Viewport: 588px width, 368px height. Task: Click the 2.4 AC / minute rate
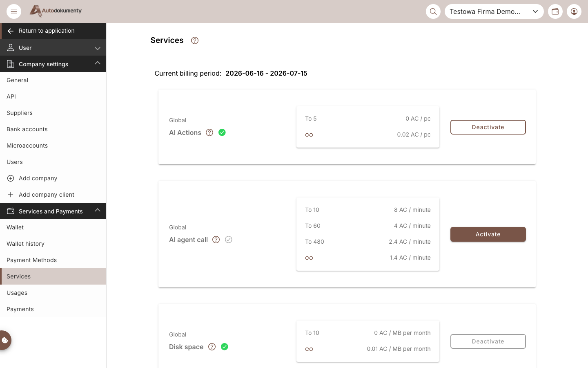(410, 242)
